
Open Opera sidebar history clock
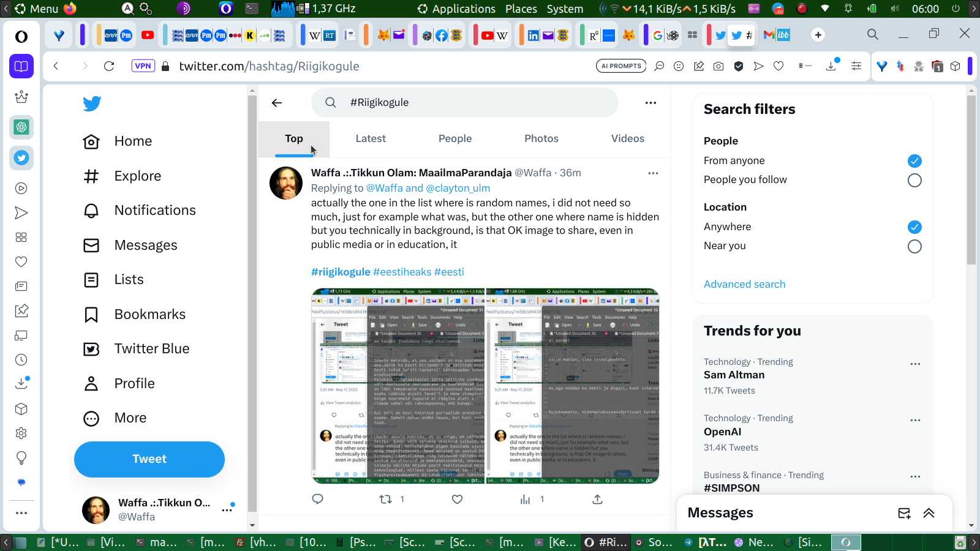21,360
